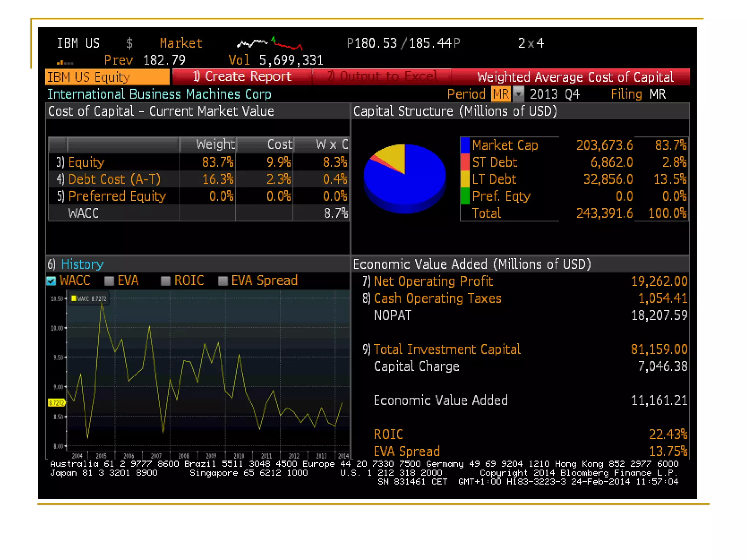Click the small volume bars icon
The height and width of the screenshot is (560, 747).
click(65, 62)
